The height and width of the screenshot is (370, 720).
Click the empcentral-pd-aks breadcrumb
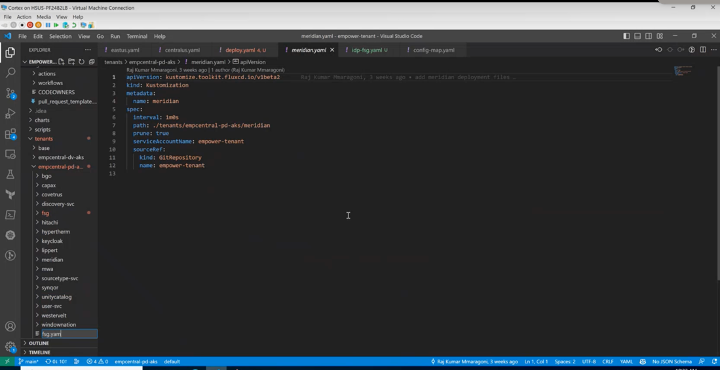point(152,62)
